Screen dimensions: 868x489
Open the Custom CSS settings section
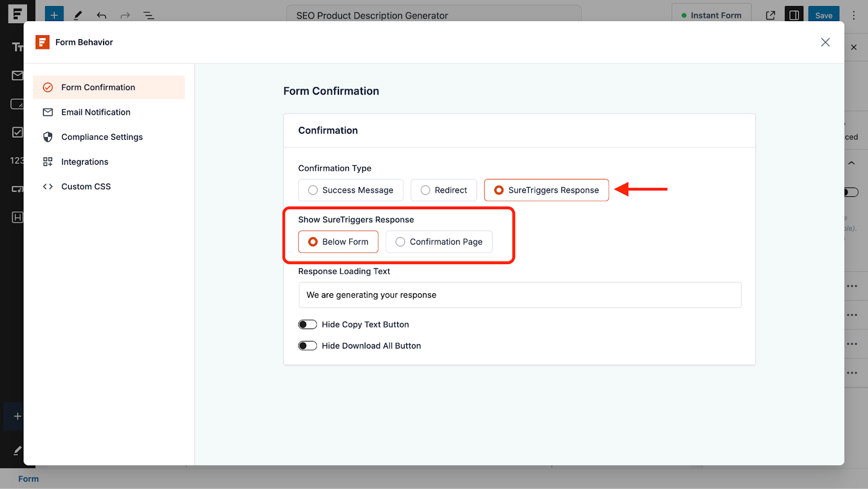[86, 186]
